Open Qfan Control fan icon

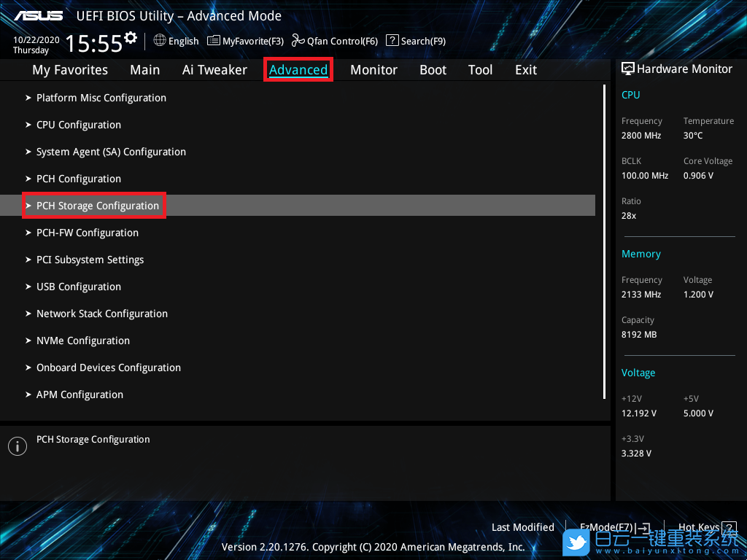click(x=298, y=41)
